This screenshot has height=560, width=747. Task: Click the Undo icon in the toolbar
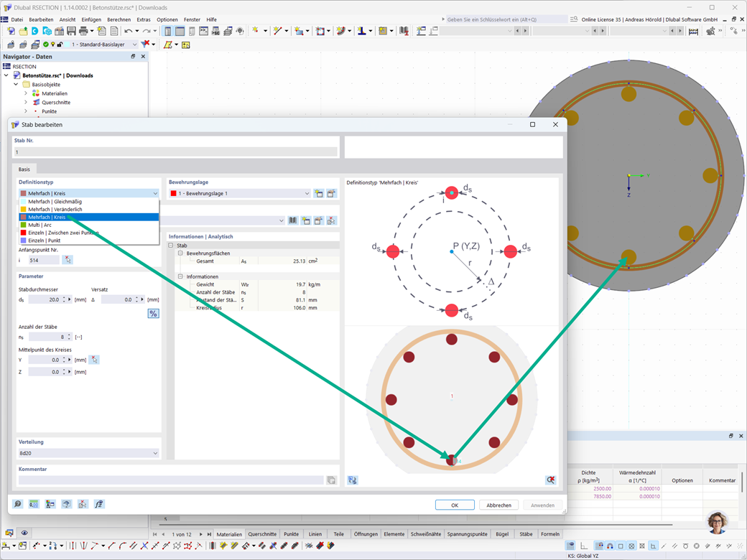128,31
